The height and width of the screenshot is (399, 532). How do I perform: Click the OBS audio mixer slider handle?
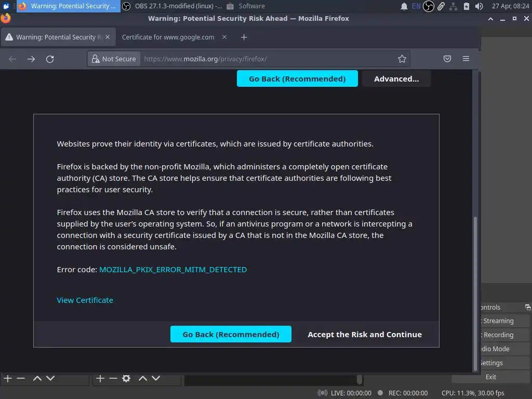[x=360, y=379]
